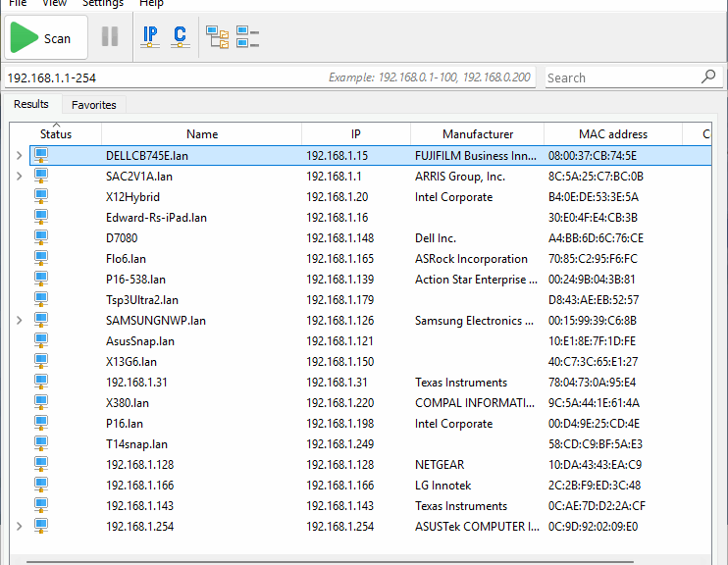Click the magnifier search icon
Screen dimensions: 728x565
click(708, 77)
